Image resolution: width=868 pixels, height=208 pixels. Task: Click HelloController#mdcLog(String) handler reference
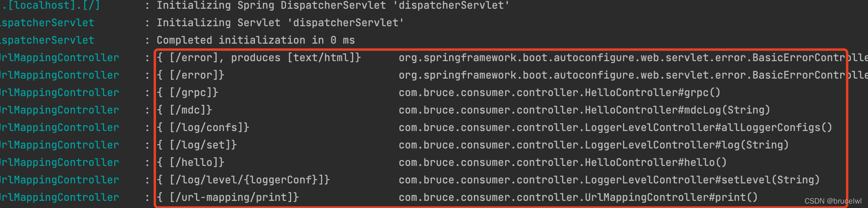pos(584,110)
